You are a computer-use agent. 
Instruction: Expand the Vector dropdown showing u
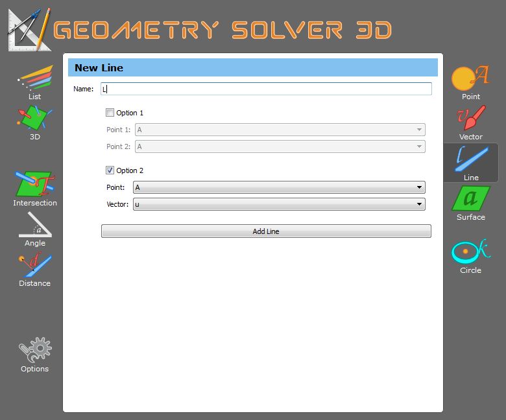coord(279,204)
